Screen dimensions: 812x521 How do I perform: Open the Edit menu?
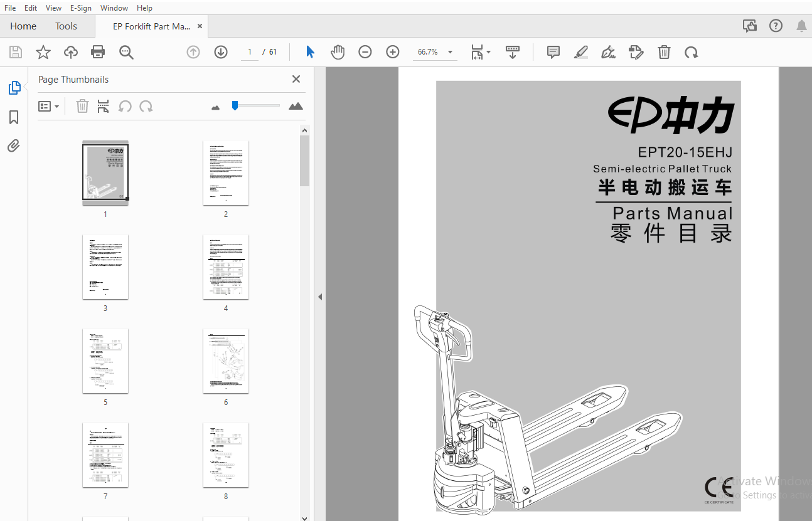(31, 8)
